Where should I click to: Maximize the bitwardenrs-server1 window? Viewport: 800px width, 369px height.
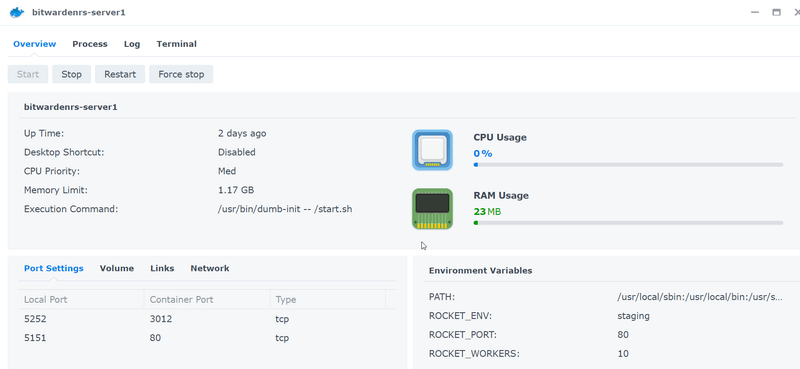pyautogui.click(x=777, y=12)
